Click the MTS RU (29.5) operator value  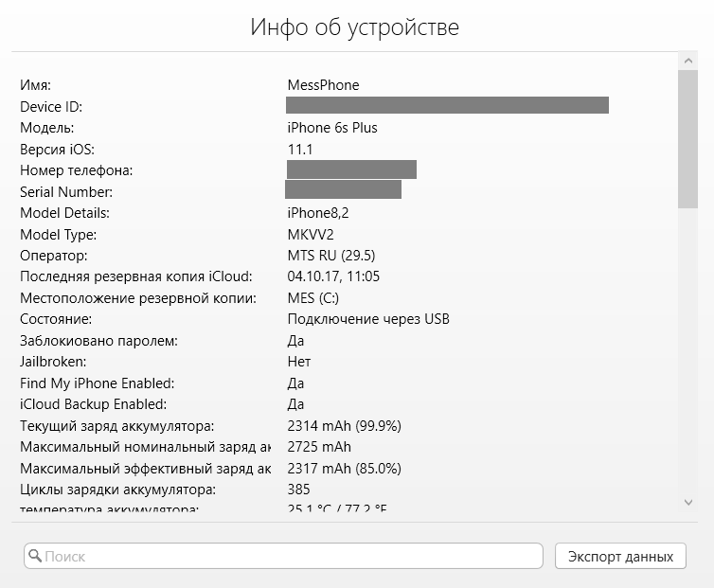click(x=331, y=256)
